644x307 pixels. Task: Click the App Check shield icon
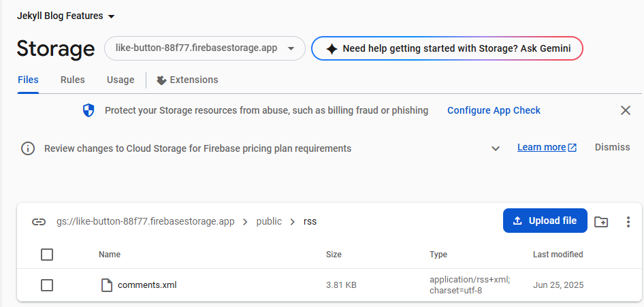click(x=88, y=110)
